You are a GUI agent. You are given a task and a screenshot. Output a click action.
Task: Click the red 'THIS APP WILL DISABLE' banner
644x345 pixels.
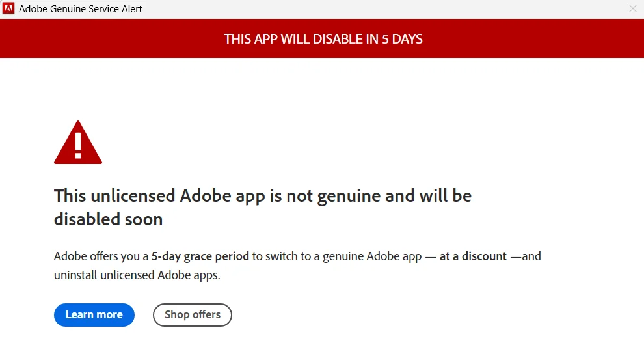click(x=322, y=38)
